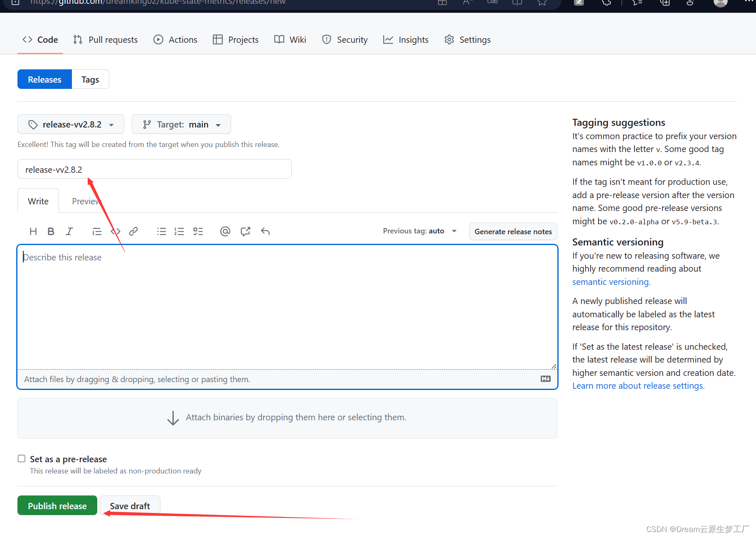View the Security tab
The image size is (756, 537).
[345, 39]
